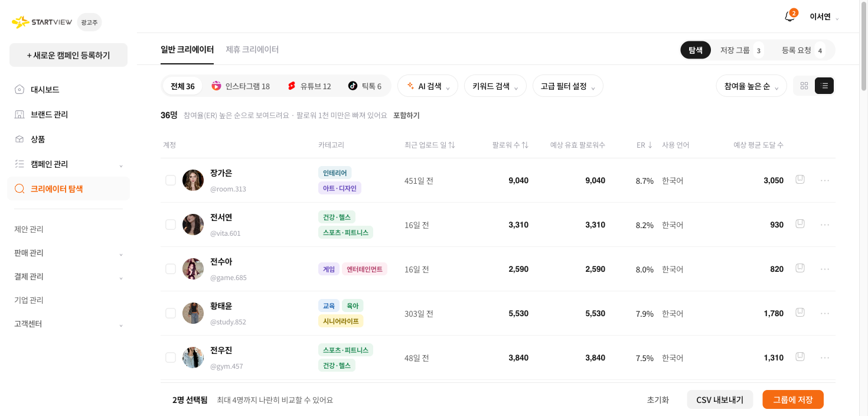868x416 pixels.
Task: Open the 이서연 user menu
Action: (x=824, y=17)
